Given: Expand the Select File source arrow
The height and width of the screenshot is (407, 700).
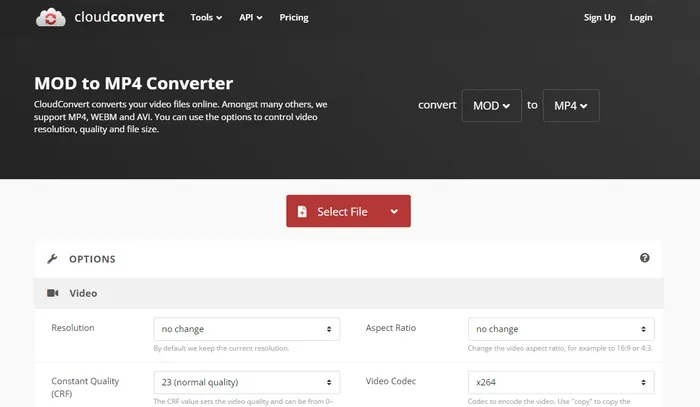Looking at the screenshot, I should (394, 212).
